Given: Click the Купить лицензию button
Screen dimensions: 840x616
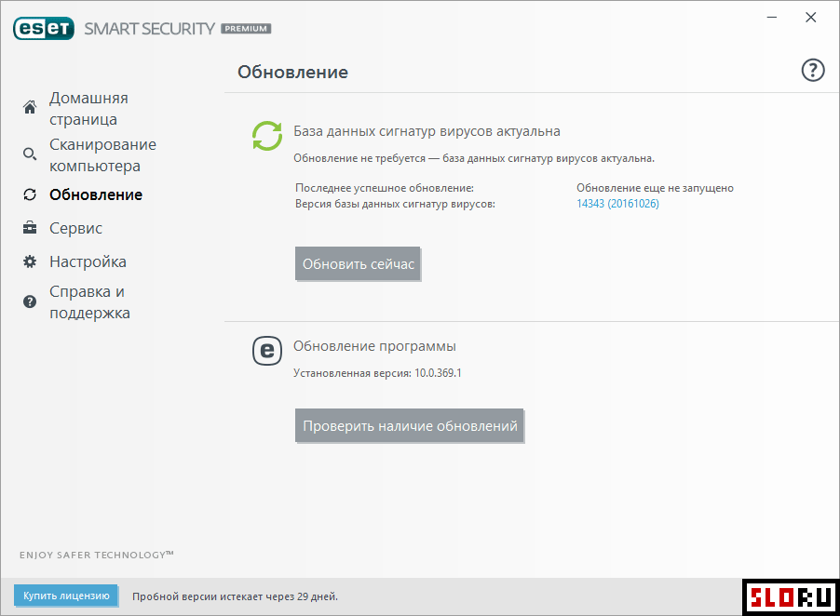Looking at the screenshot, I should click(66, 596).
